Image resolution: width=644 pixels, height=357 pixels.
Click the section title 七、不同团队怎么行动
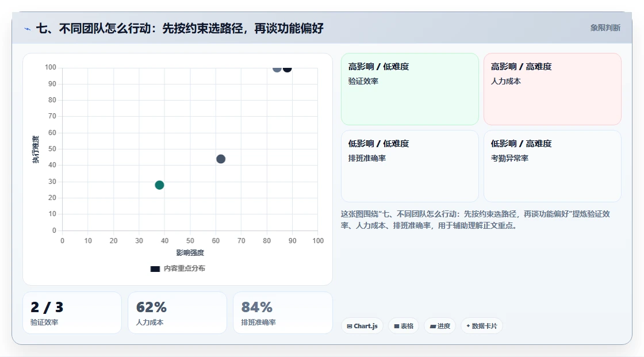[180, 28]
